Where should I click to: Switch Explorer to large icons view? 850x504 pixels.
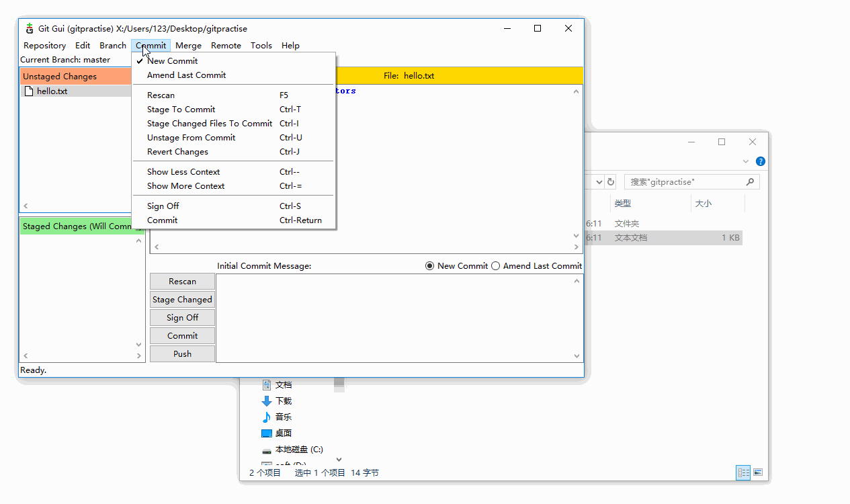758,473
